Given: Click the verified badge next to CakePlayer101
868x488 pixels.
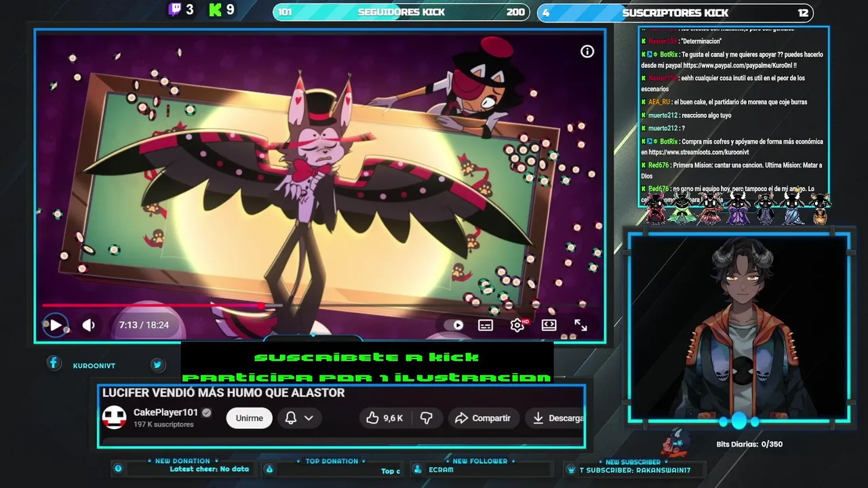Looking at the screenshot, I should tap(207, 413).
